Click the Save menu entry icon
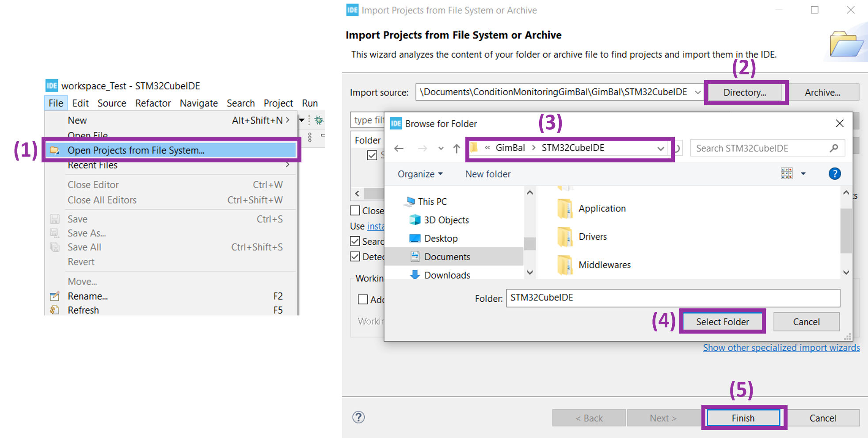868x438 pixels. click(55, 219)
